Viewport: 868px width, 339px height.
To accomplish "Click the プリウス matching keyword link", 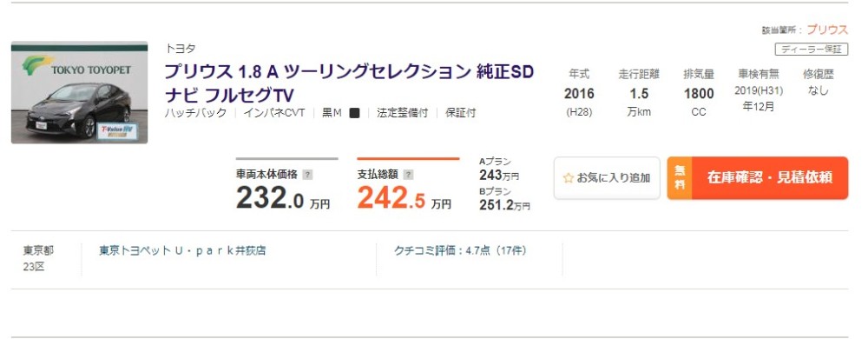I will pyautogui.click(x=827, y=30).
